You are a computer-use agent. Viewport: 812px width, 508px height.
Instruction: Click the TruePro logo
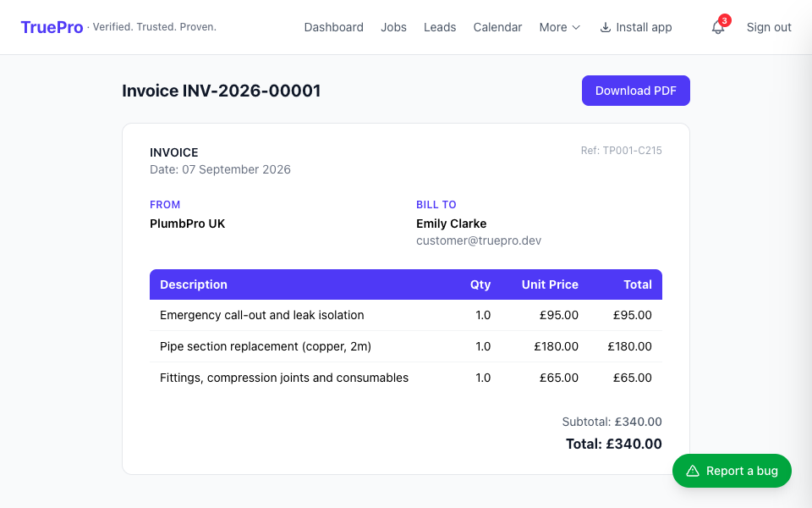[x=52, y=27]
